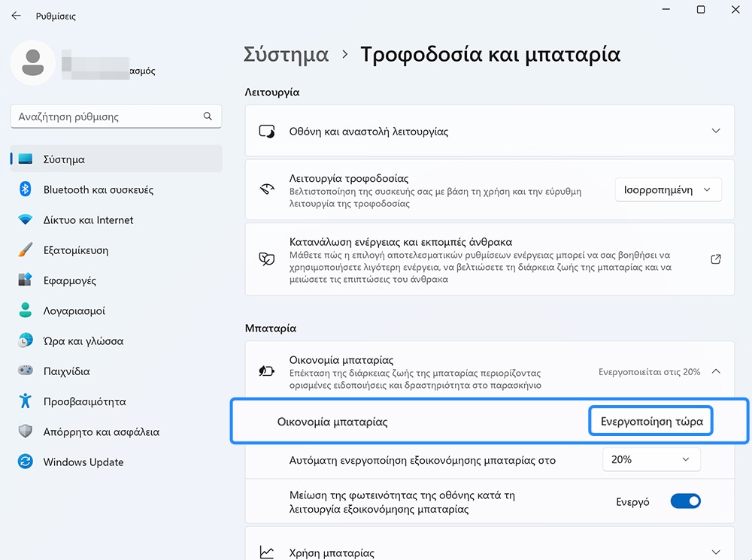This screenshot has height=560, width=752.
Task: Click the power mode gauge icon
Action: coord(267,189)
